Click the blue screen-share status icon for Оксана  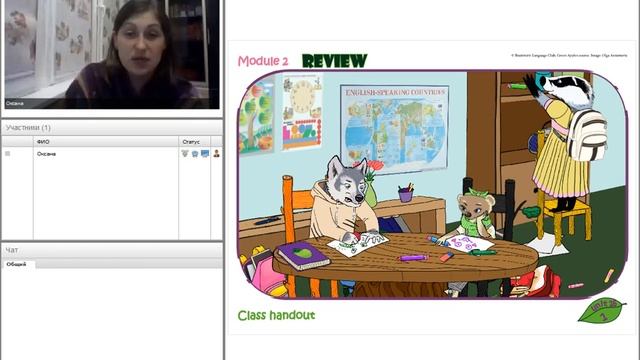point(205,153)
